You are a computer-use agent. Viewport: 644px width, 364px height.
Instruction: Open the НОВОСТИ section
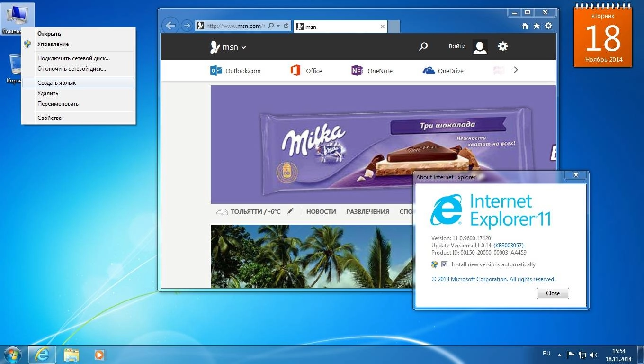click(x=321, y=212)
